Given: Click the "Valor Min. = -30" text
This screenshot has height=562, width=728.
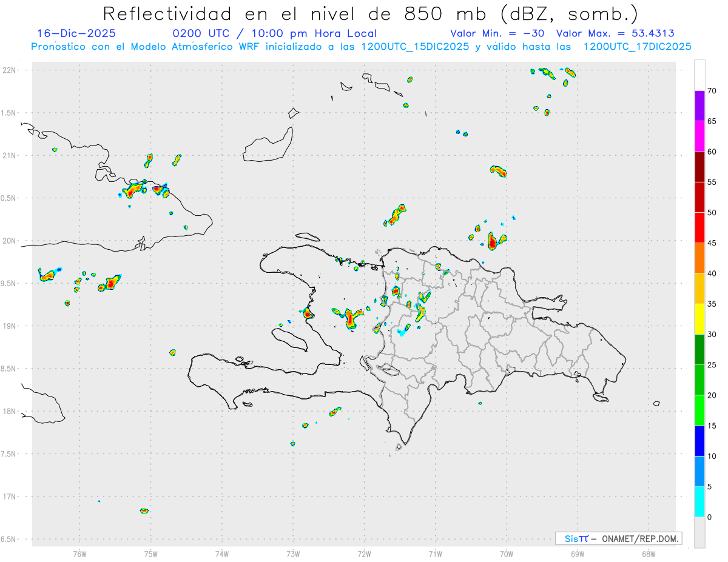Looking at the screenshot, I should [497, 33].
